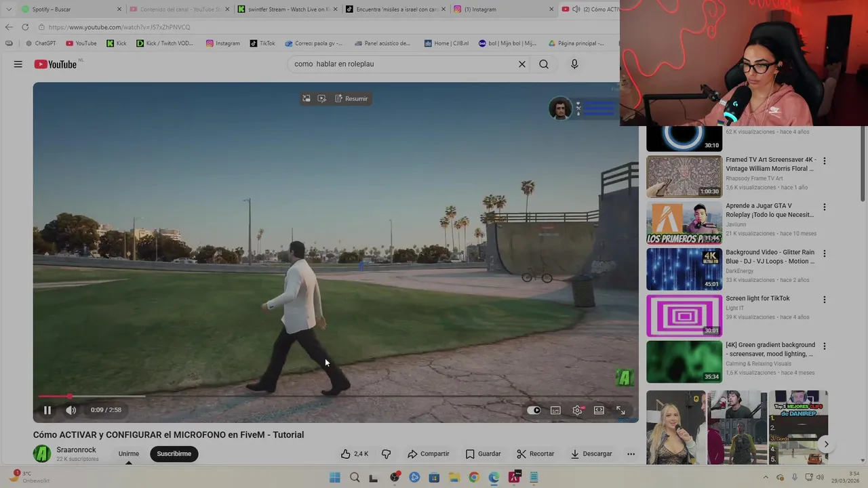Click Compartir to share the video

point(429,454)
